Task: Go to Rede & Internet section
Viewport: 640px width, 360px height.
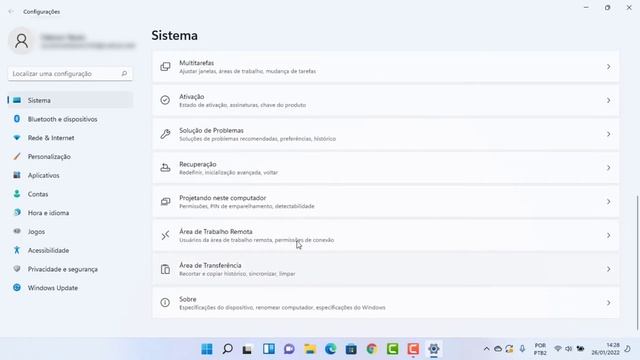Action: point(70,138)
